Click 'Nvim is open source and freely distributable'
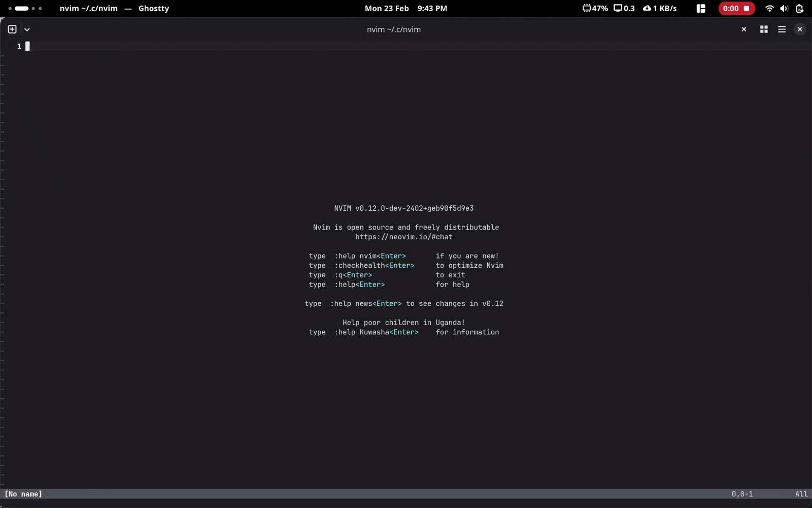812x508 pixels. pos(406,228)
